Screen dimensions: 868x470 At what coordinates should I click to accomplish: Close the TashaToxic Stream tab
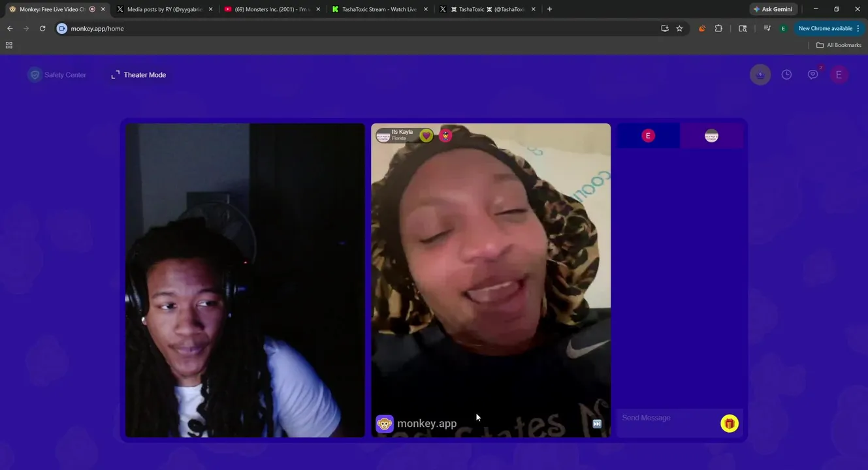[x=426, y=9]
